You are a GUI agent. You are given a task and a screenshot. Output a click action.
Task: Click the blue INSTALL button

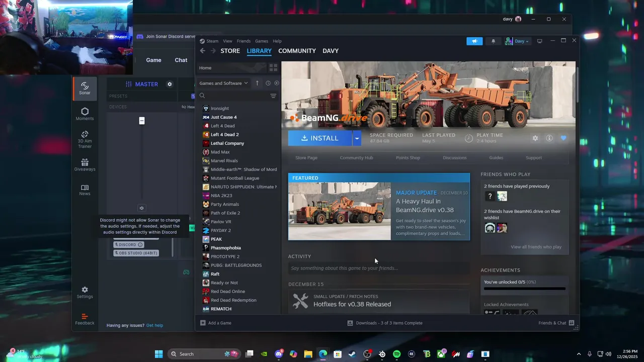320,138
